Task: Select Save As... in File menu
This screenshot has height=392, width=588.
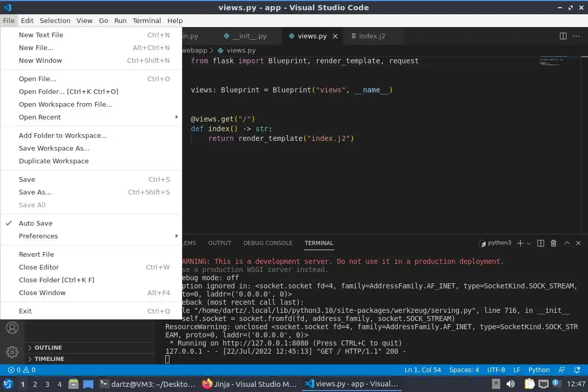Action: tap(91, 192)
